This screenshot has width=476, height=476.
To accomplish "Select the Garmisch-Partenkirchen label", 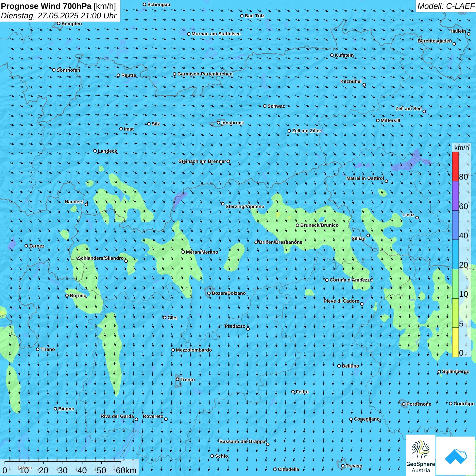I will point(205,74).
